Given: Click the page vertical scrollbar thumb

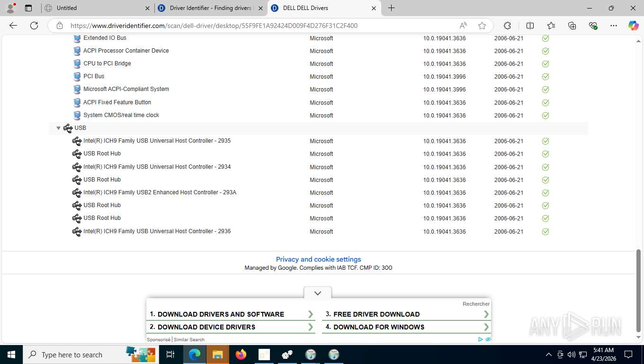Looking at the screenshot, I should tap(638, 290).
